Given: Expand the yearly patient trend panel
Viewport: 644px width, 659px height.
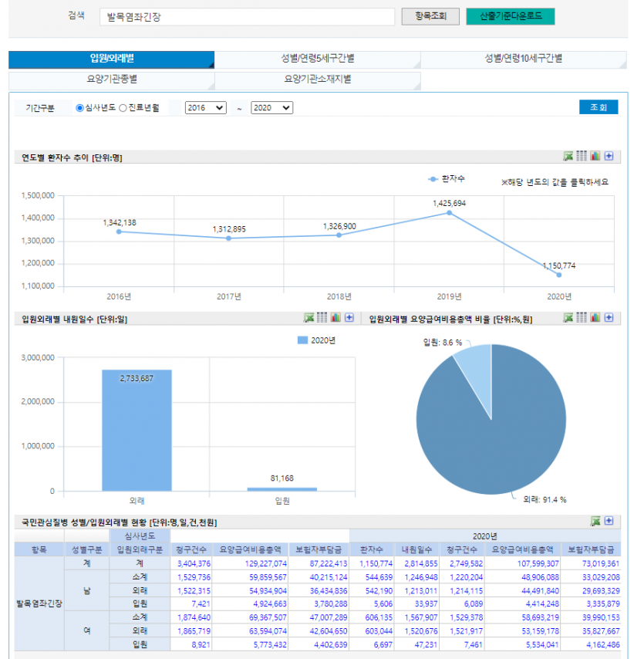Looking at the screenshot, I should (x=609, y=157).
